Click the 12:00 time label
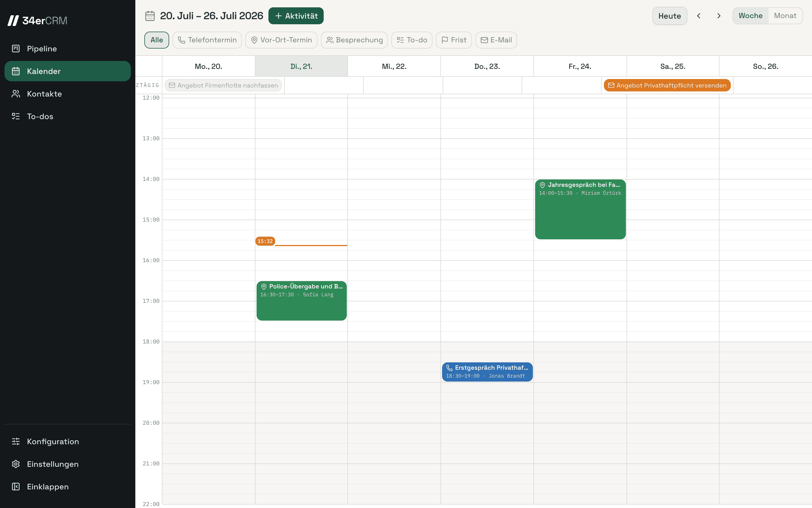The width and height of the screenshot is (812, 508). (x=151, y=98)
